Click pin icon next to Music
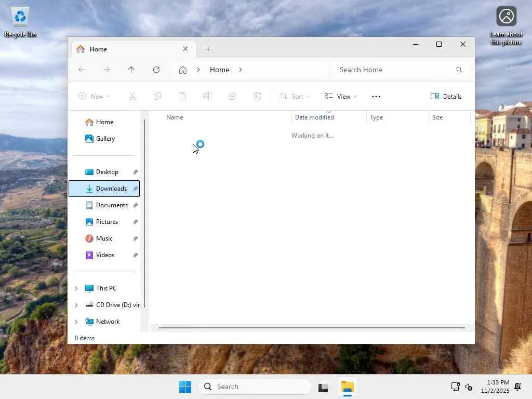The height and width of the screenshot is (399, 532). (136, 238)
